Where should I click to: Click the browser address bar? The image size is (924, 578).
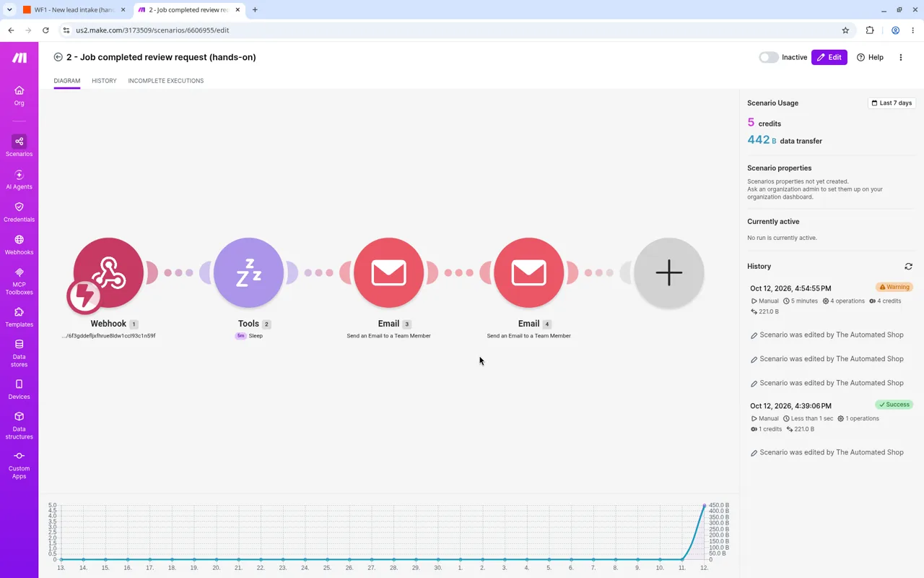click(x=455, y=30)
